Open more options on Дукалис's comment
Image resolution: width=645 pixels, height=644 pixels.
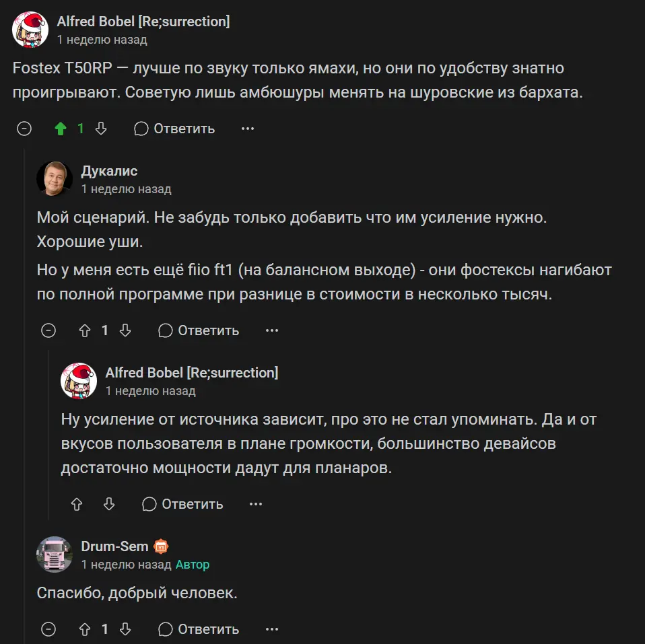pos(272,330)
